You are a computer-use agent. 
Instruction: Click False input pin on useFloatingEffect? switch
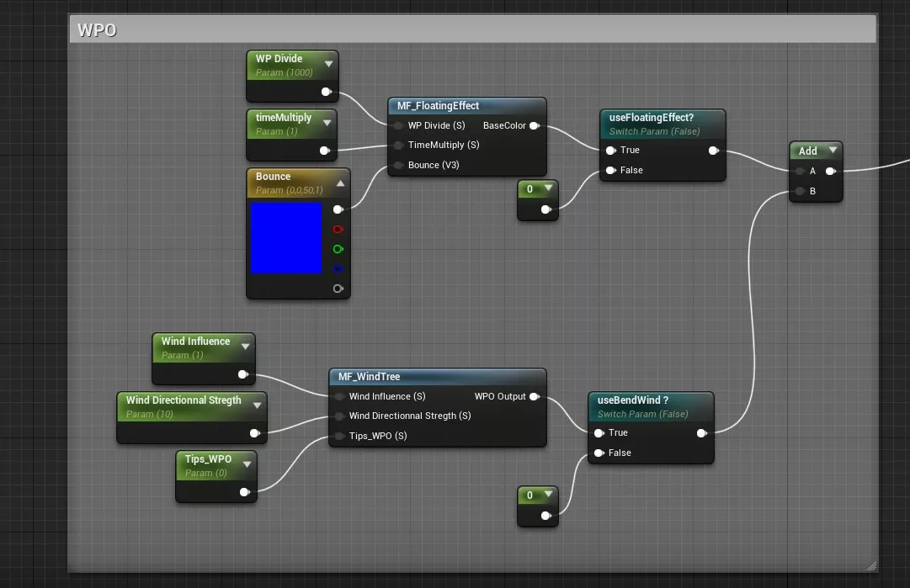610,171
